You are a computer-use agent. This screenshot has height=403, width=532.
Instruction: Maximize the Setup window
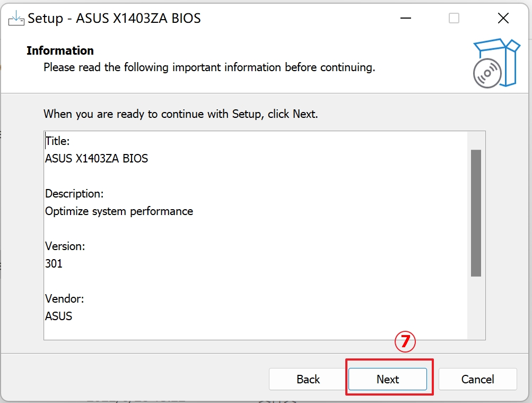(454, 19)
